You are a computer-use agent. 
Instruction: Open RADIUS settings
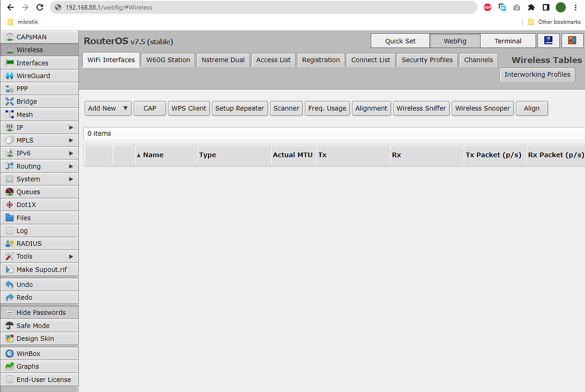click(39, 243)
